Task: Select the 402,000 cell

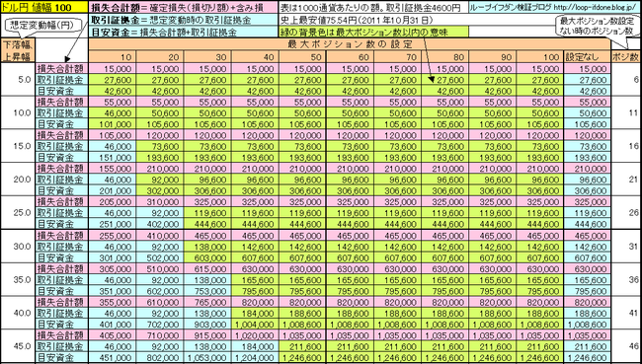Action: click(160, 224)
